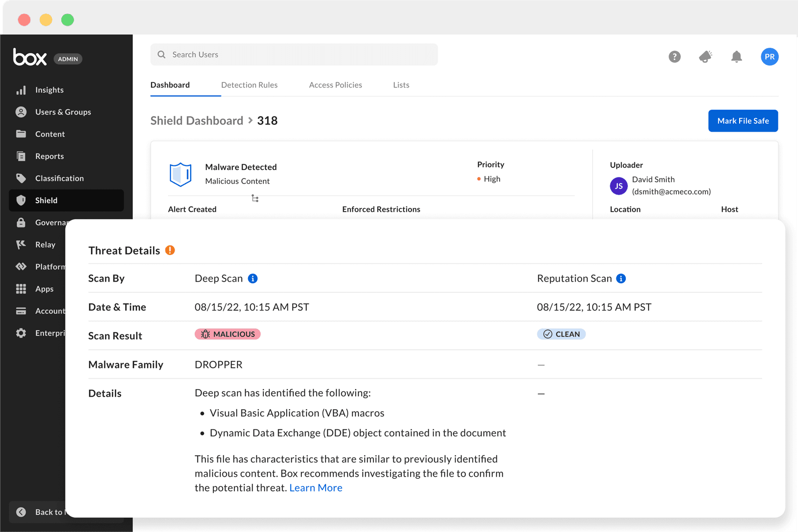This screenshot has height=532, width=798.
Task: Switch to the Access Policies tab
Action: [x=336, y=85]
